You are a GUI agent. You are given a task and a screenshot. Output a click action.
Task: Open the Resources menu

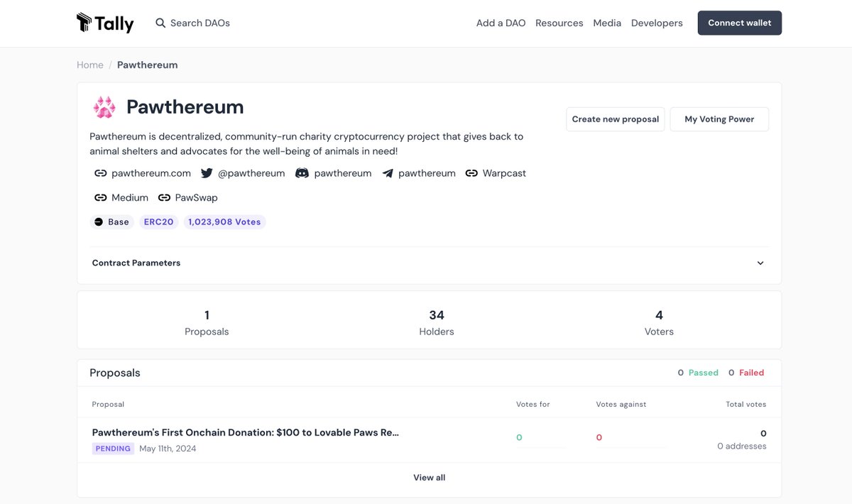559,23
